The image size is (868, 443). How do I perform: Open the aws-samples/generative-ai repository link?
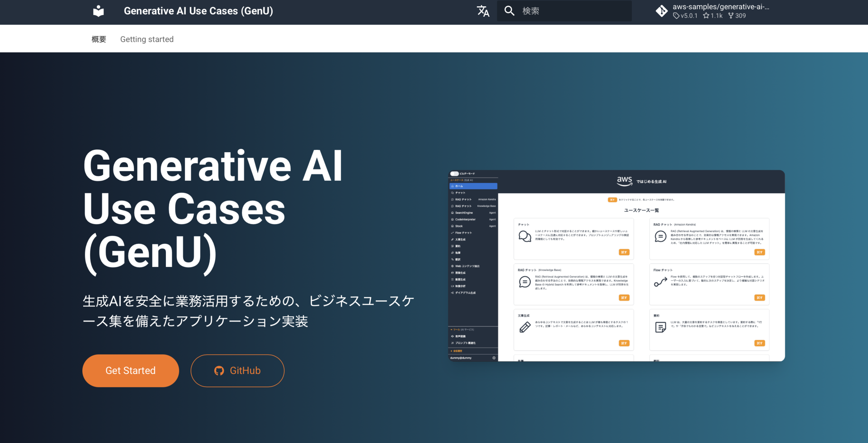coord(712,11)
